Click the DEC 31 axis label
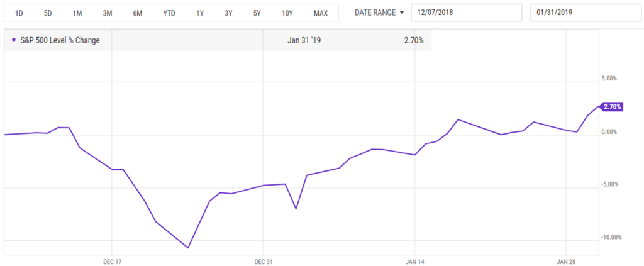The image size is (644, 266). 264,262
